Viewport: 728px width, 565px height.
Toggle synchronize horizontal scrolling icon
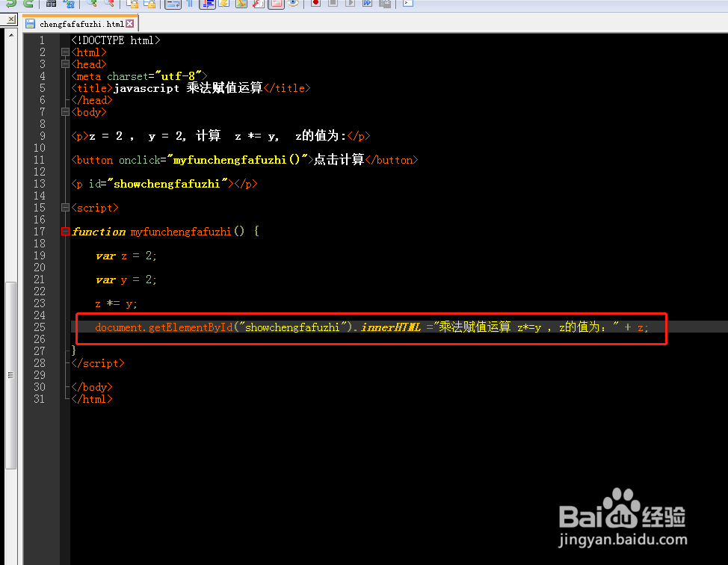[x=149, y=3]
